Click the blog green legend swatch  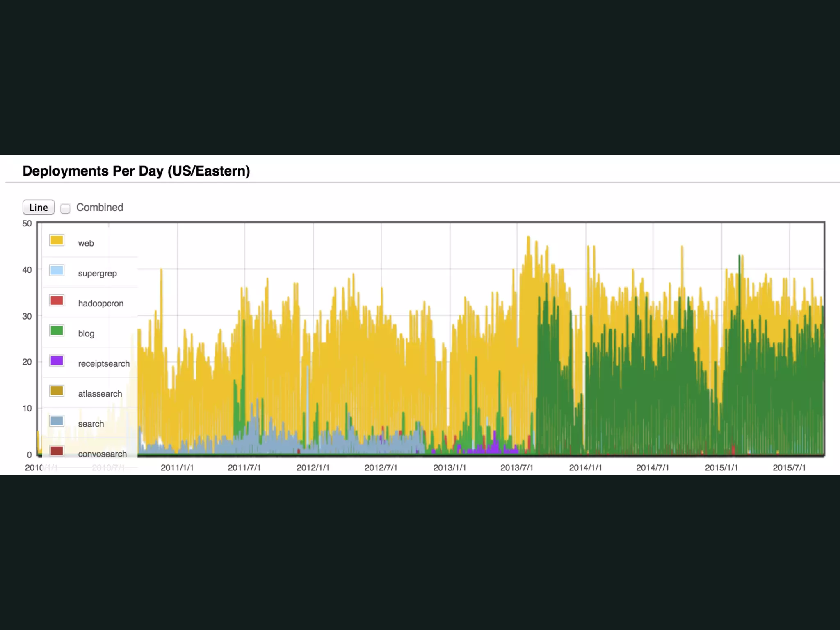click(x=57, y=331)
